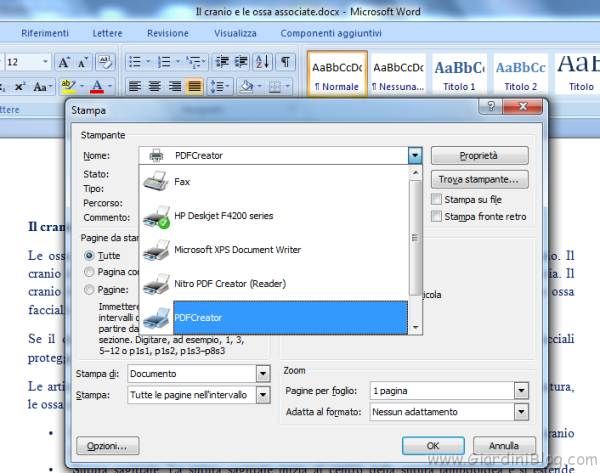This screenshot has height=473, width=600.
Task: Select the Pagine radio button
Action: pyautogui.click(x=90, y=288)
